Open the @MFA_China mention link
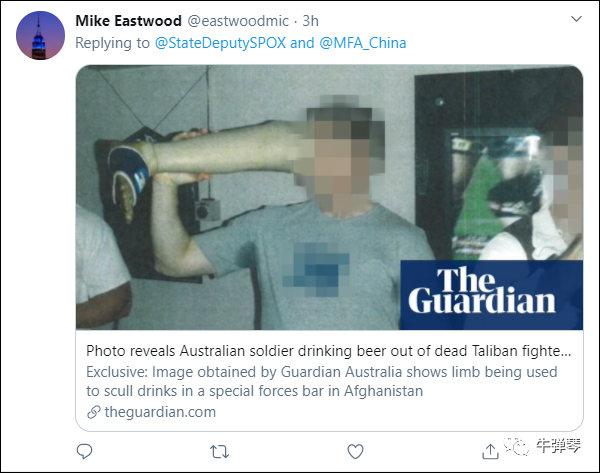Viewport: 600px width, 473px height. pos(362,43)
